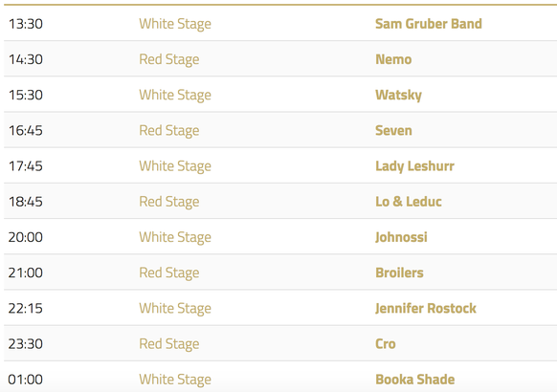Click the 01:00 time entry
The width and height of the screenshot is (557, 392).
click(25, 380)
